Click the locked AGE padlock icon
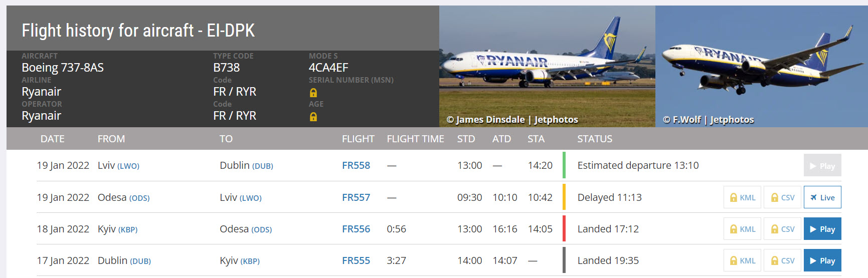The image size is (868, 278). [x=313, y=117]
